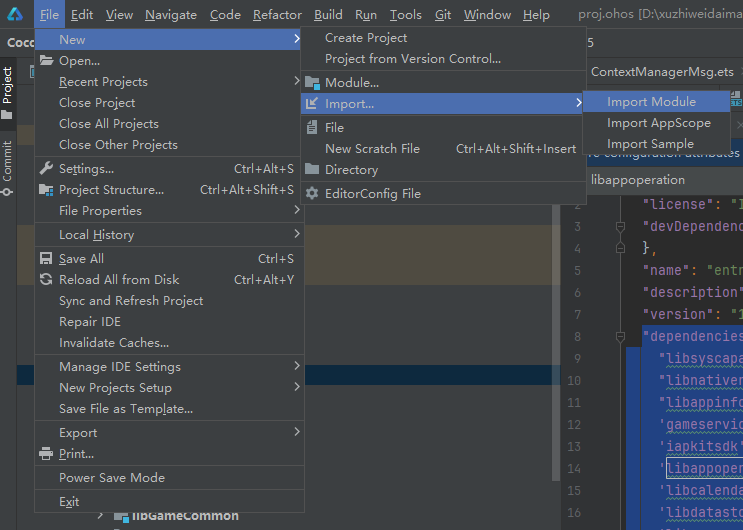Expand the Recent Projects submenu arrow

[297, 81]
